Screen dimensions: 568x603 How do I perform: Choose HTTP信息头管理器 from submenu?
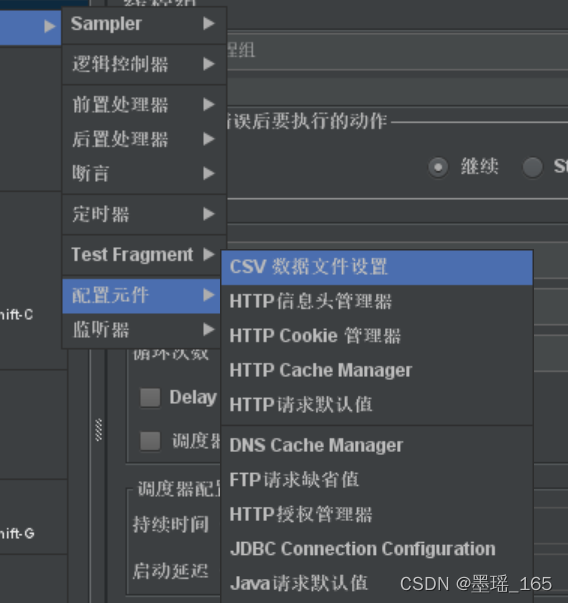[x=377, y=302]
